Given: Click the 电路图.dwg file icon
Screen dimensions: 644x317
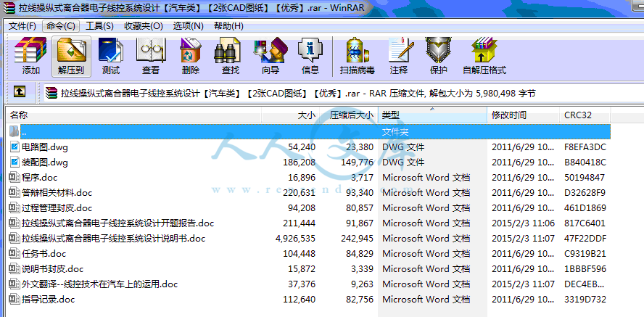Looking at the screenshot, I should 15,147.
